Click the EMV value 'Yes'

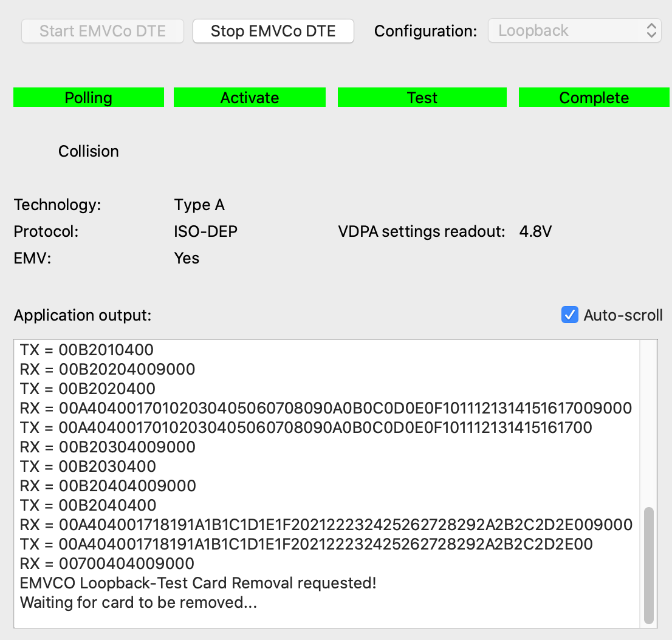(x=187, y=258)
